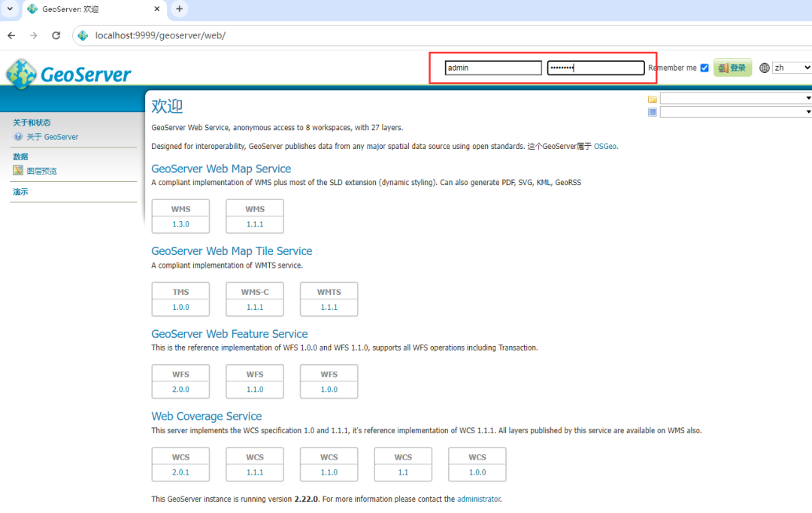Open the zh language dropdown
812x513 pixels.
tap(792, 68)
